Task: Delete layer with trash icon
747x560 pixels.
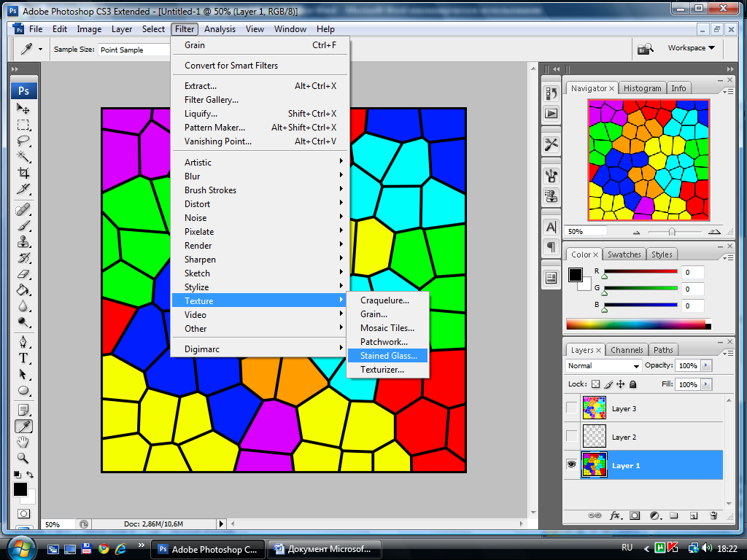Action: point(713,516)
